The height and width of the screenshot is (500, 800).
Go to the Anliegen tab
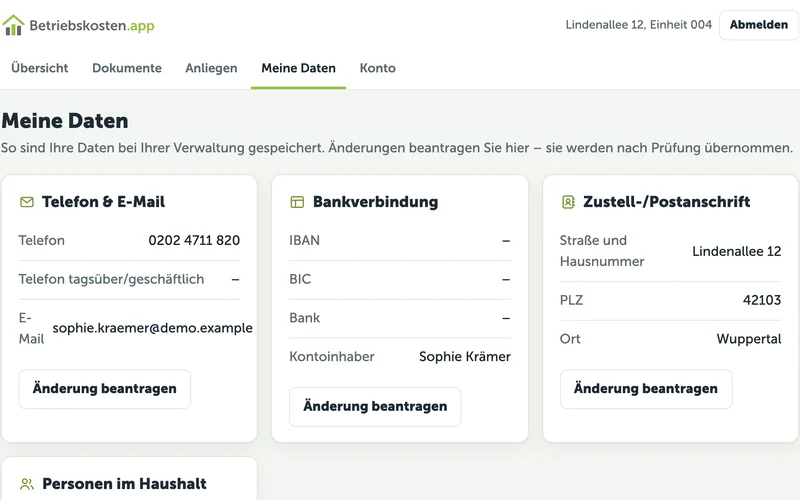coord(211,68)
